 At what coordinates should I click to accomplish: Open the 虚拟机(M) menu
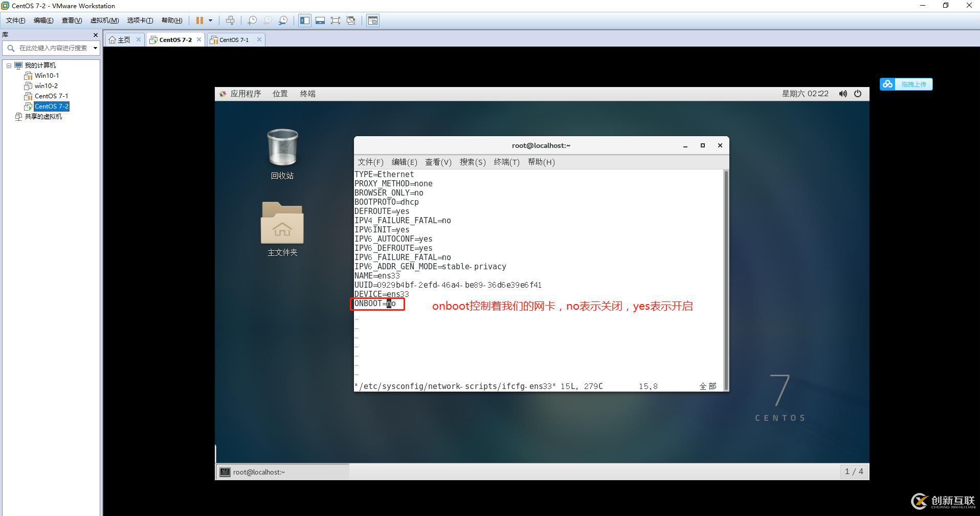coord(104,20)
